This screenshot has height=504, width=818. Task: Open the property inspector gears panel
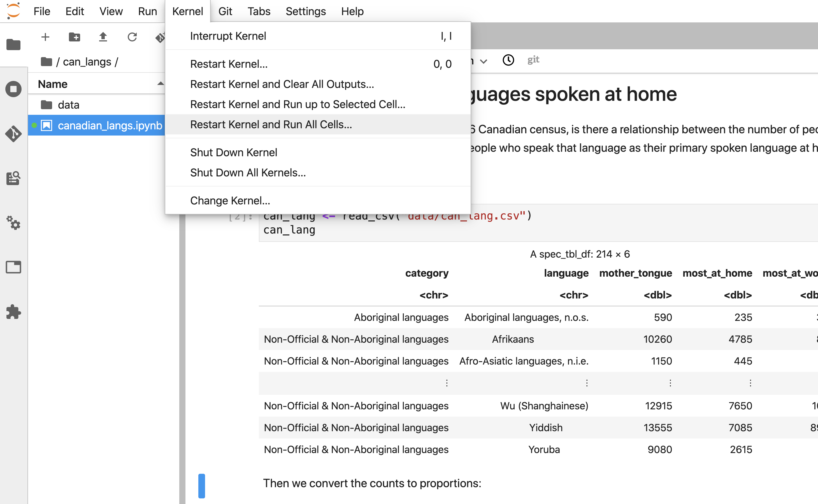(13, 223)
